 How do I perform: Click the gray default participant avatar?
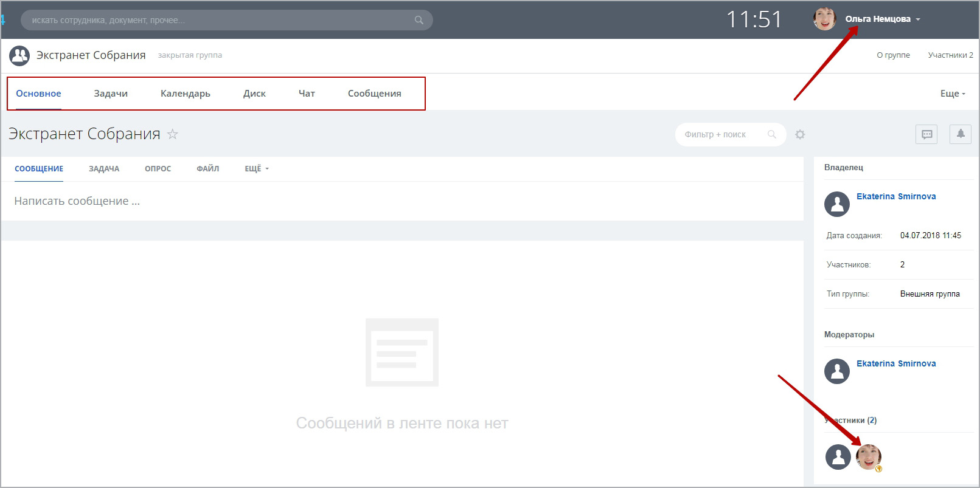tap(838, 456)
